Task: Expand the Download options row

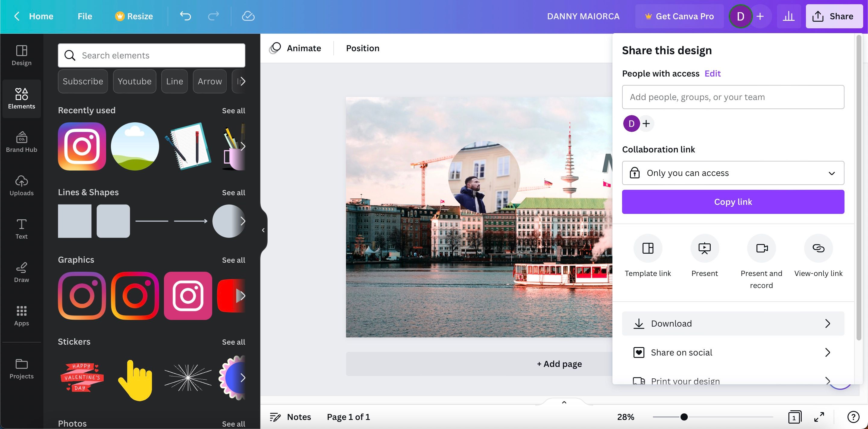Action: [x=733, y=323]
